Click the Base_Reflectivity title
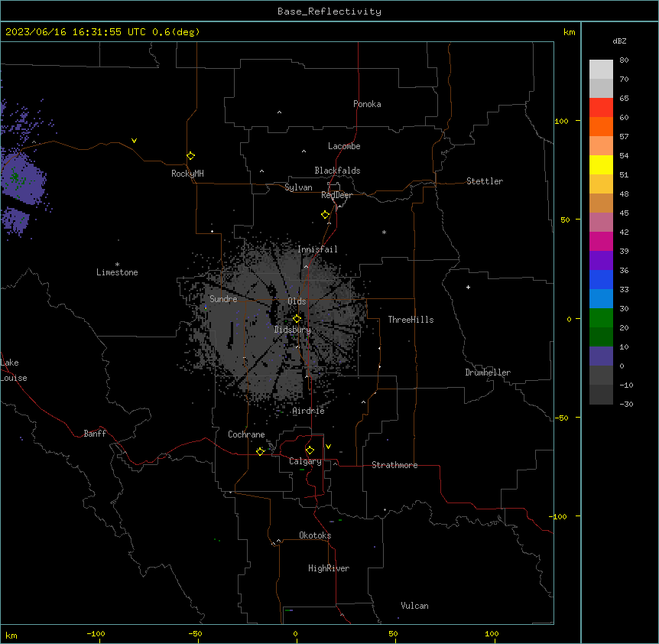Image resolution: width=659 pixels, height=644 pixels. pos(329,11)
